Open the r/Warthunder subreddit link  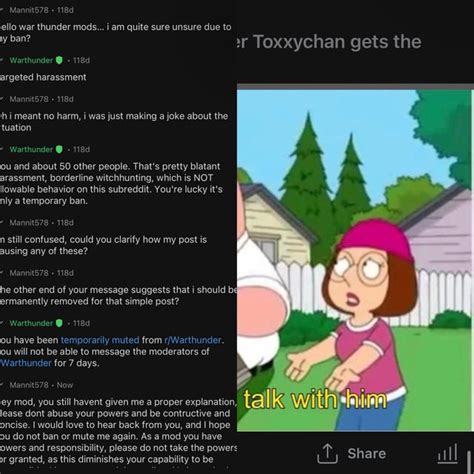tap(192, 340)
